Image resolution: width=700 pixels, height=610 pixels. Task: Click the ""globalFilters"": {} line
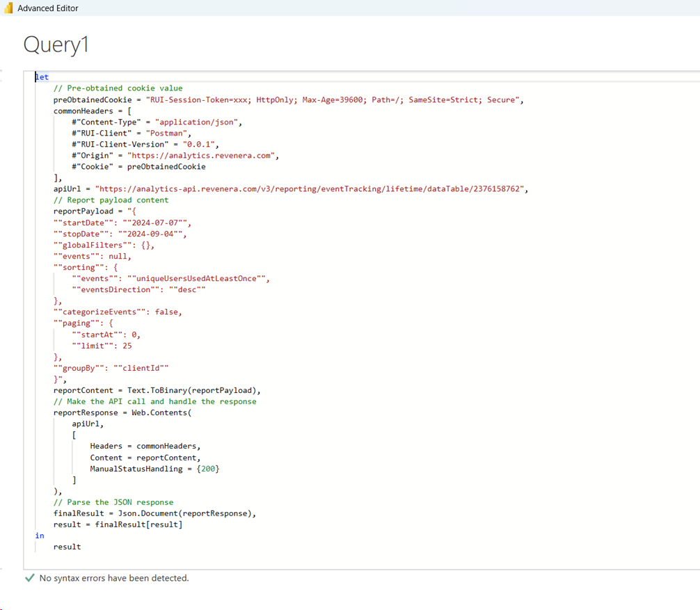point(104,245)
